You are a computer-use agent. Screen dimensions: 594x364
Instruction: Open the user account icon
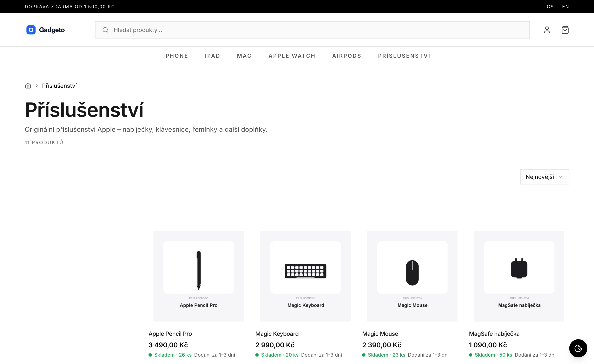point(547,30)
